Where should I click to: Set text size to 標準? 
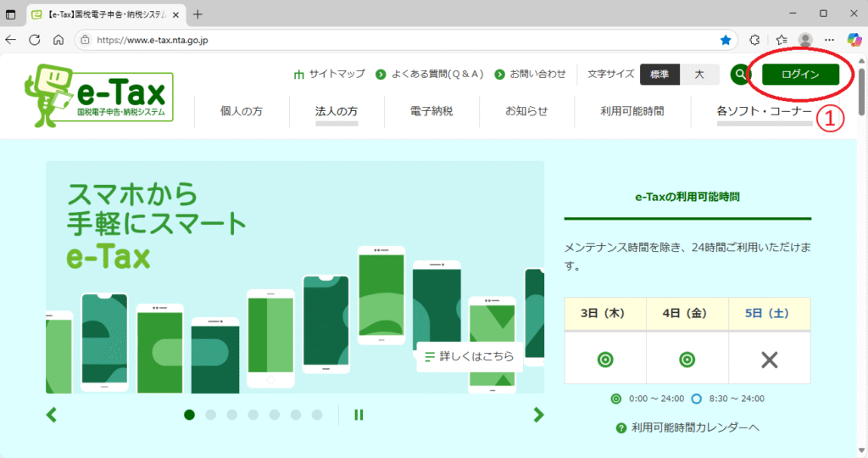[x=659, y=74]
